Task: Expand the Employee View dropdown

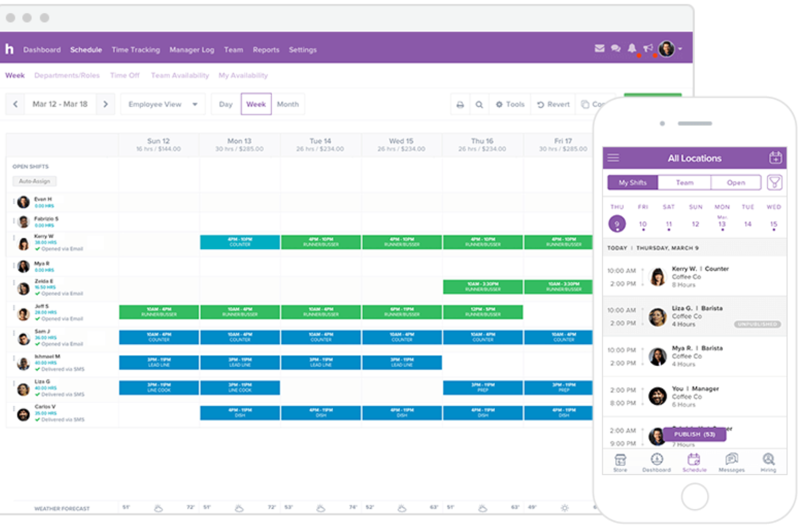Action: (x=163, y=105)
